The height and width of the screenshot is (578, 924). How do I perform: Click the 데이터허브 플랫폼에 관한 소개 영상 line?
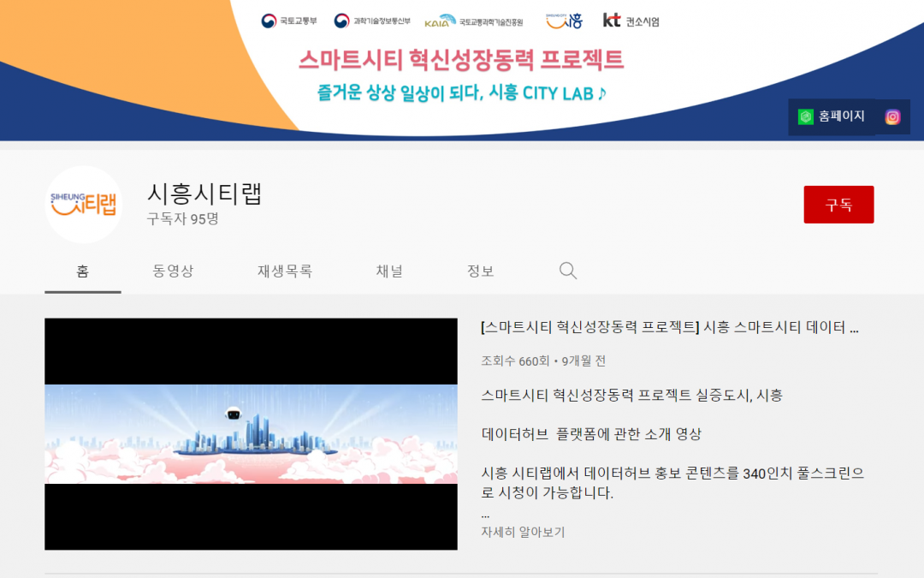point(592,435)
